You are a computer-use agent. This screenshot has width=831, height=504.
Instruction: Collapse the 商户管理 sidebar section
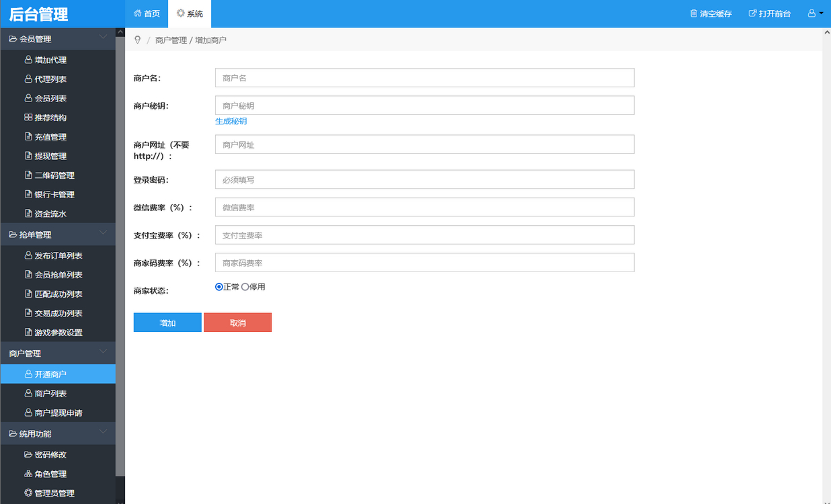click(103, 351)
